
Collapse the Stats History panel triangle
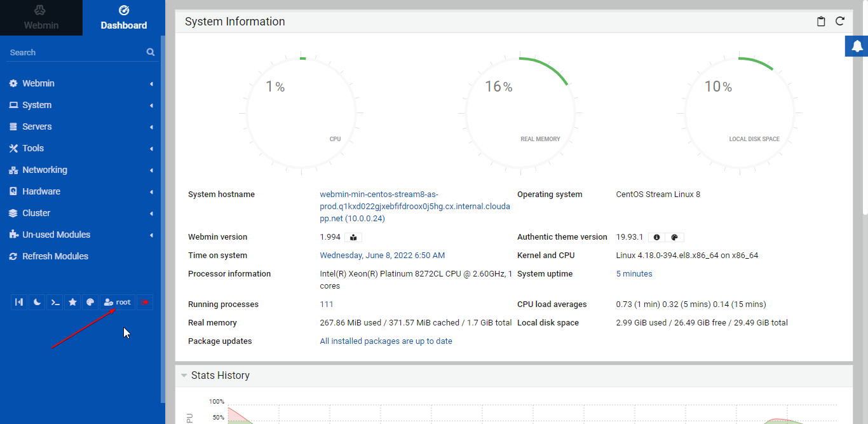click(x=184, y=375)
